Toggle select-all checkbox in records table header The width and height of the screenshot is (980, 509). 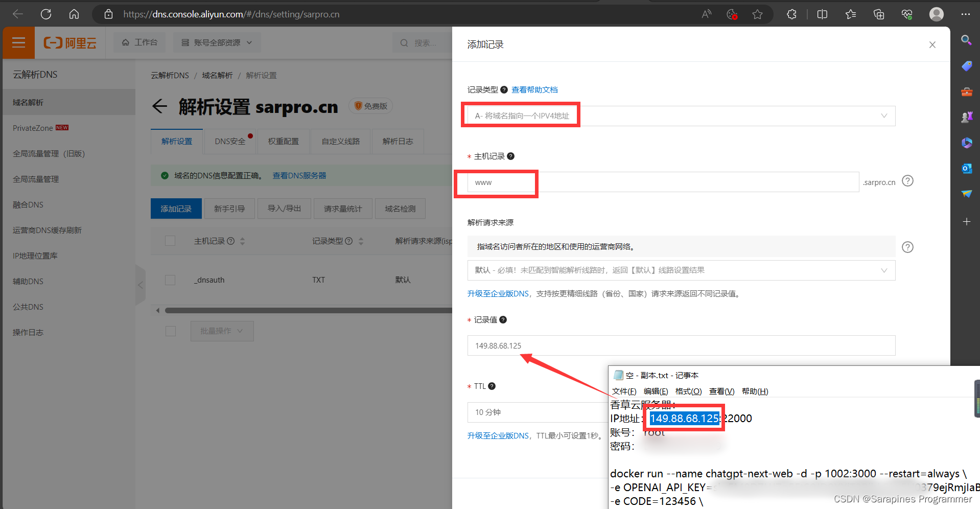click(170, 241)
